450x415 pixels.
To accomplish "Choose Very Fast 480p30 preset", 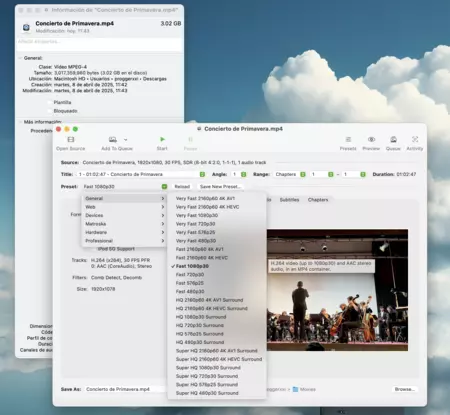I will 217,241.
